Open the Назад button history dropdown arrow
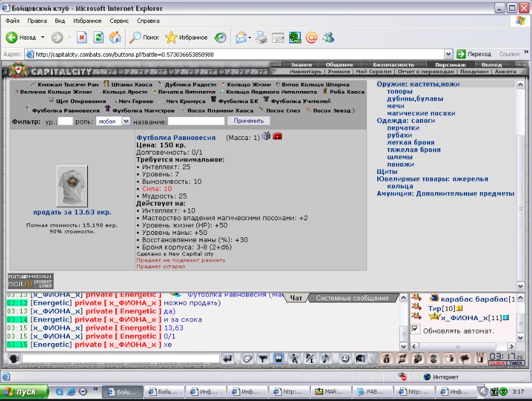This screenshot has height=401, width=532. (x=43, y=38)
